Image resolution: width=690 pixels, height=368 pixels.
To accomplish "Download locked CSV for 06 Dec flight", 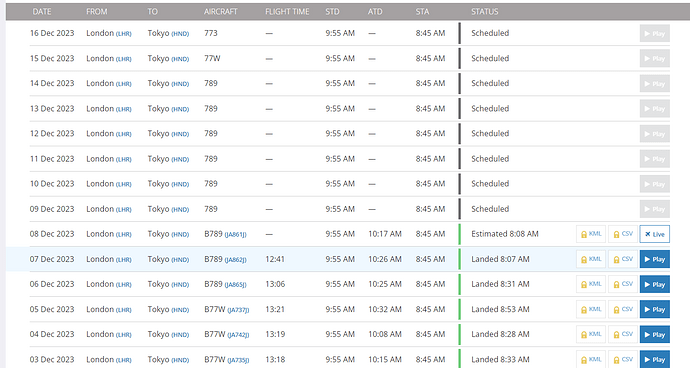I will pyautogui.click(x=623, y=284).
